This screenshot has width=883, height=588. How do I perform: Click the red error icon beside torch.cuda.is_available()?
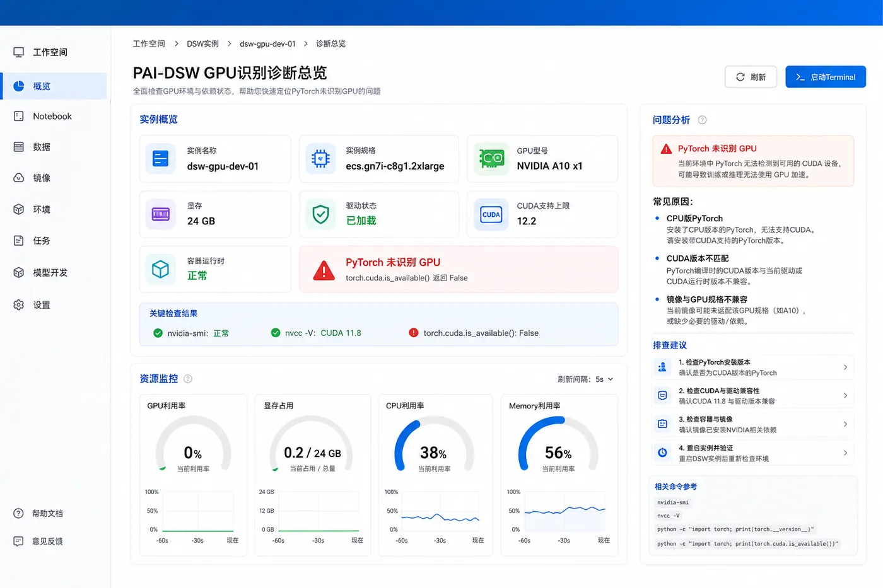coord(414,333)
